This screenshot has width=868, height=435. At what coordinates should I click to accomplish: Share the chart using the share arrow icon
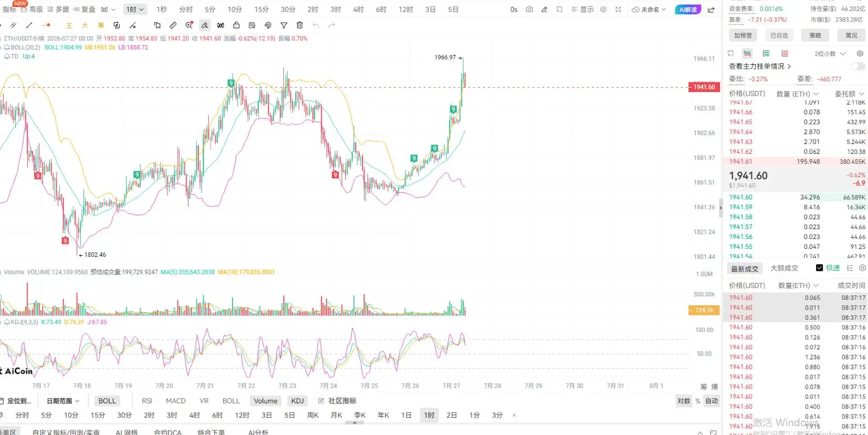point(711,9)
